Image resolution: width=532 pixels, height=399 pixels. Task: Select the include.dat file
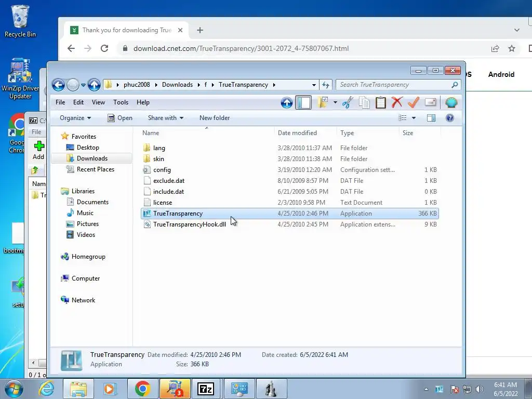click(290, 191)
